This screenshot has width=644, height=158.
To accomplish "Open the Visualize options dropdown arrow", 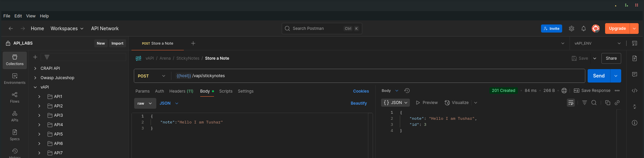I will click(476, 103).
